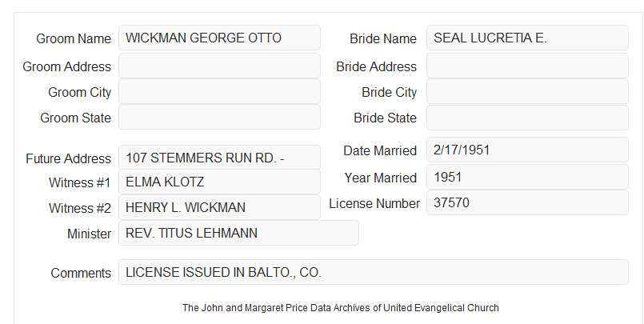Focus the empty Groom Address field

219,66
